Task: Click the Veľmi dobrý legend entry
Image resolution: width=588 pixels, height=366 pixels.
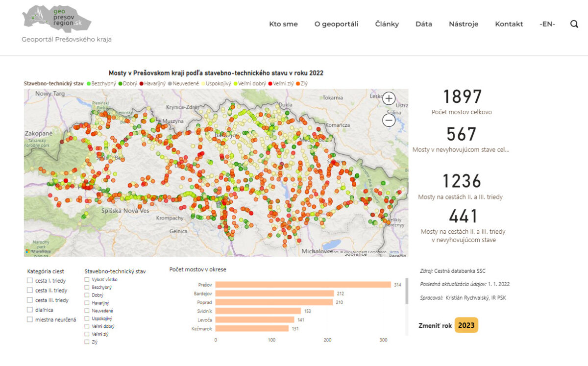Action: (x=251, y=84)
